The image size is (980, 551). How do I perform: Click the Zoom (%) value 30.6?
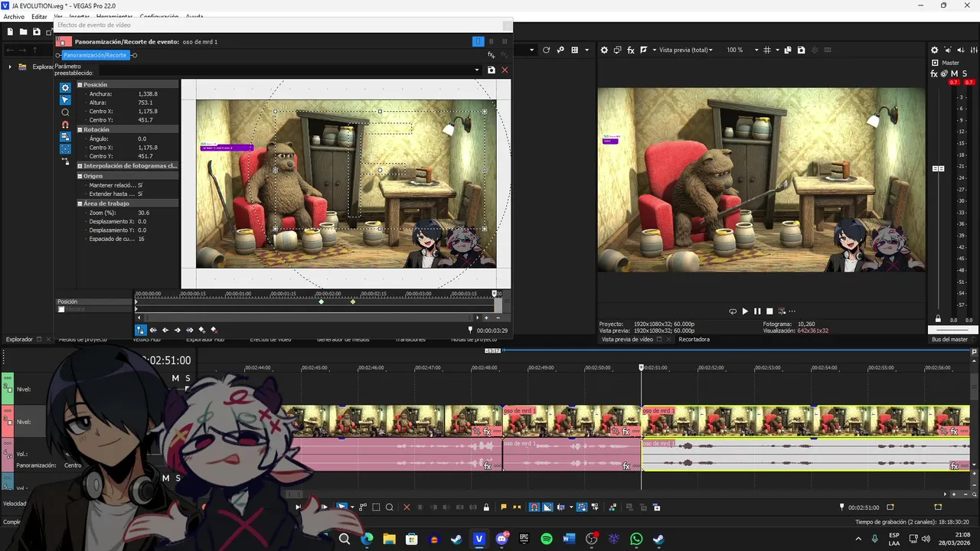(144, 213)
